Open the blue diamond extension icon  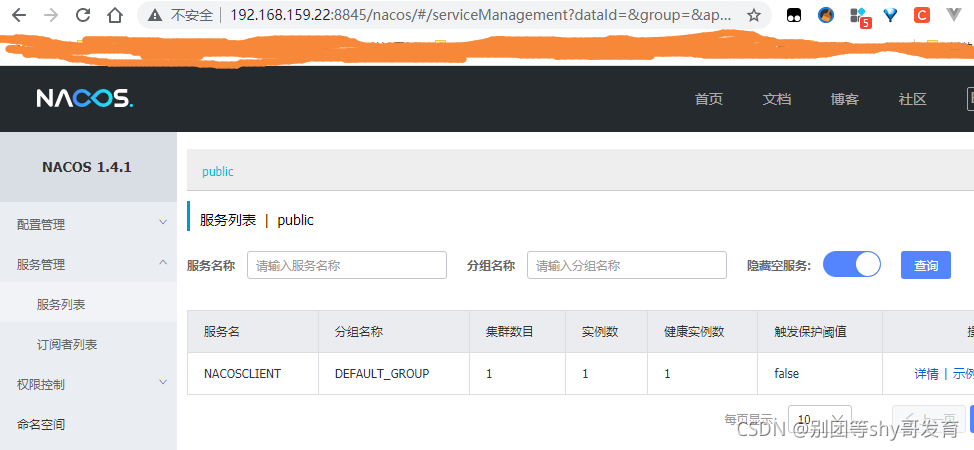click(x=891, y=15)
